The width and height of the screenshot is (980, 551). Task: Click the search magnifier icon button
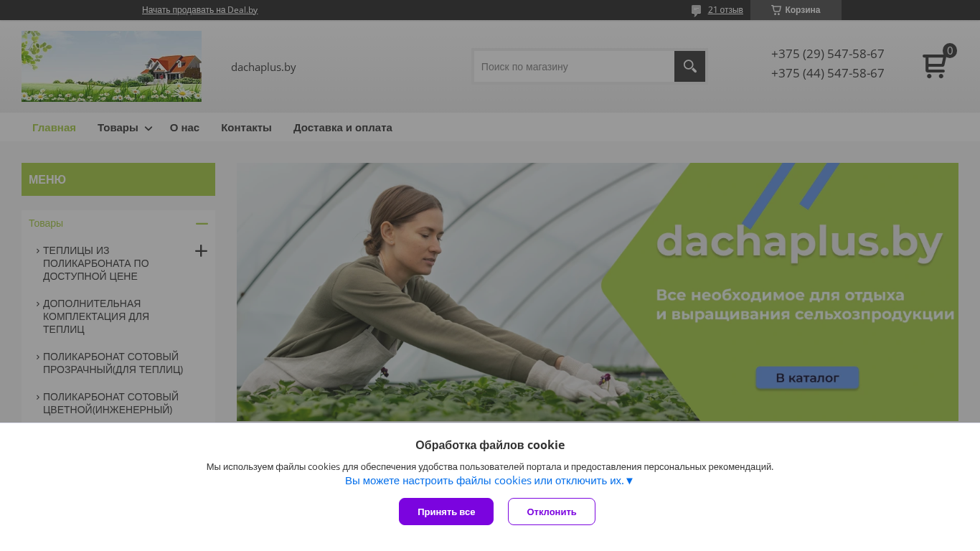pyautogui.click(x=689, y=67)
